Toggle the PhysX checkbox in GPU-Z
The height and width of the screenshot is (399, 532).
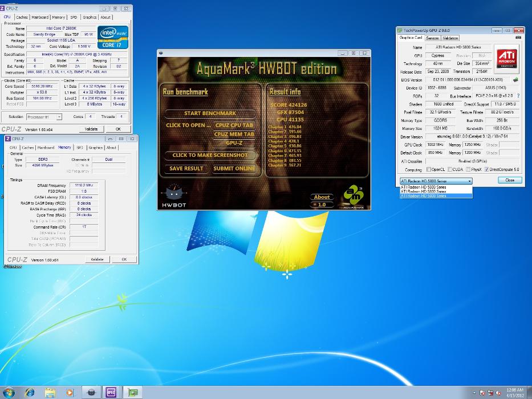coord(468,169)
